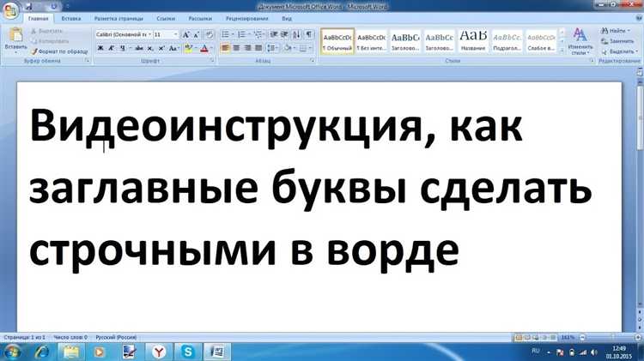644x361 pixels.
Task: Center the text alignment
Action: [x=236, y=48]
